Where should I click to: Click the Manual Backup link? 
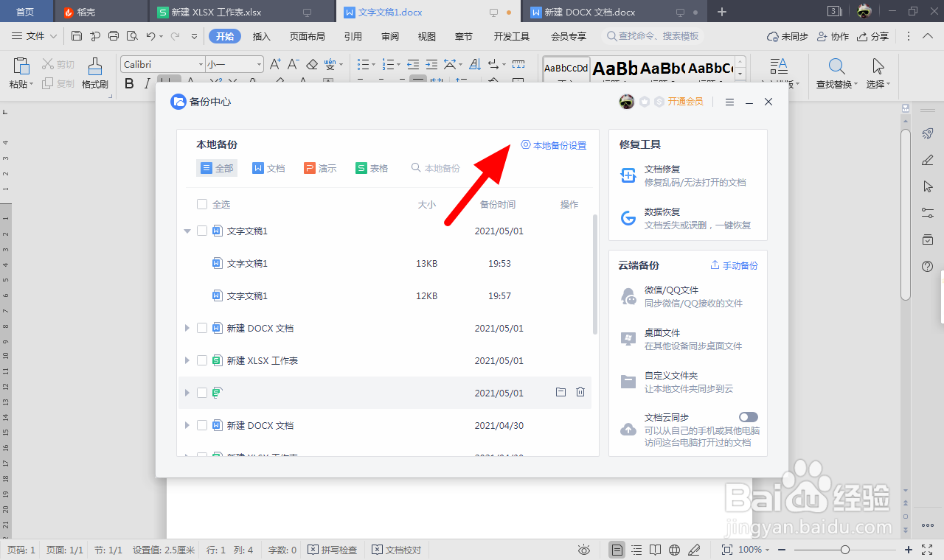pyautogui.click(x=734, y=265)
